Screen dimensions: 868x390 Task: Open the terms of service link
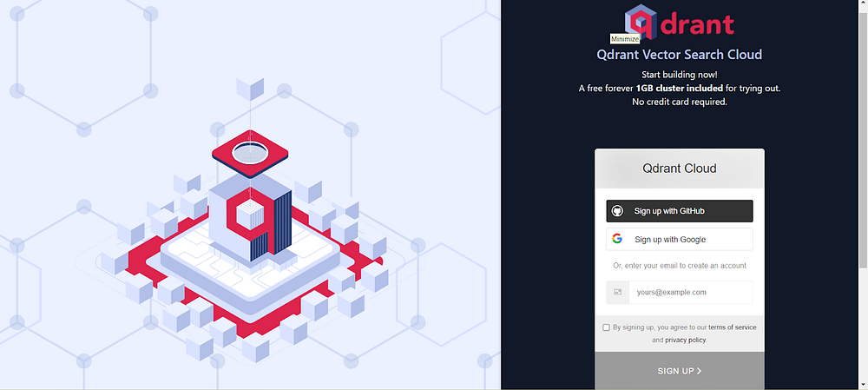click(732, 327)
